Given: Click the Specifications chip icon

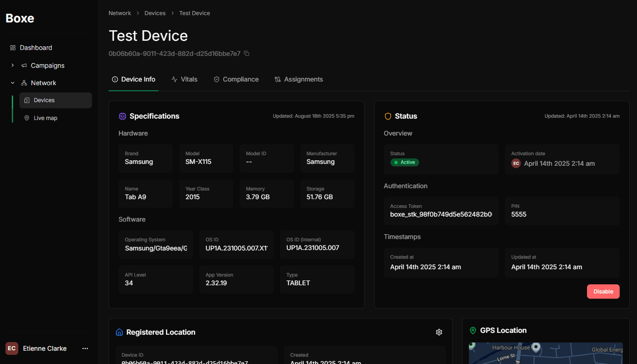Looking at the screenshot, I should point(122,116).
